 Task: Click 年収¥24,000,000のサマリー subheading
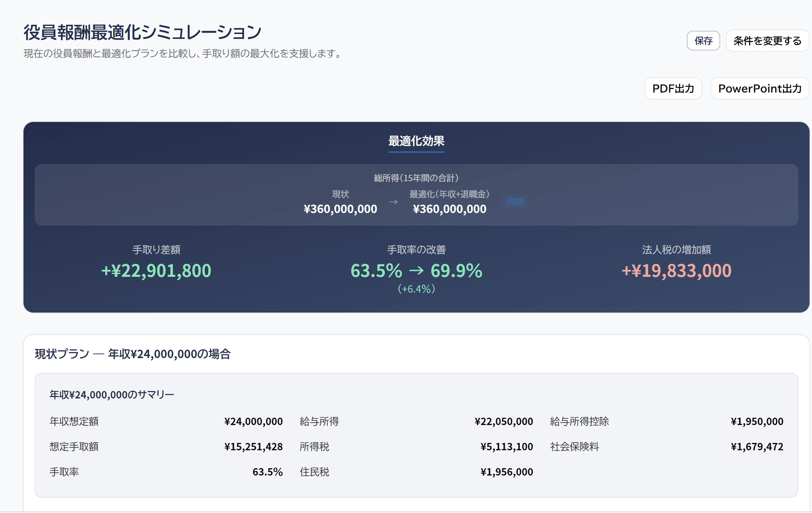[111, 395]
